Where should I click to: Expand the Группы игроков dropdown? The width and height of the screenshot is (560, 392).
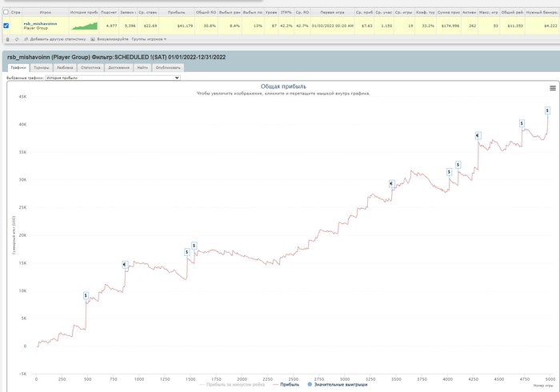click(x=149, y=39)
